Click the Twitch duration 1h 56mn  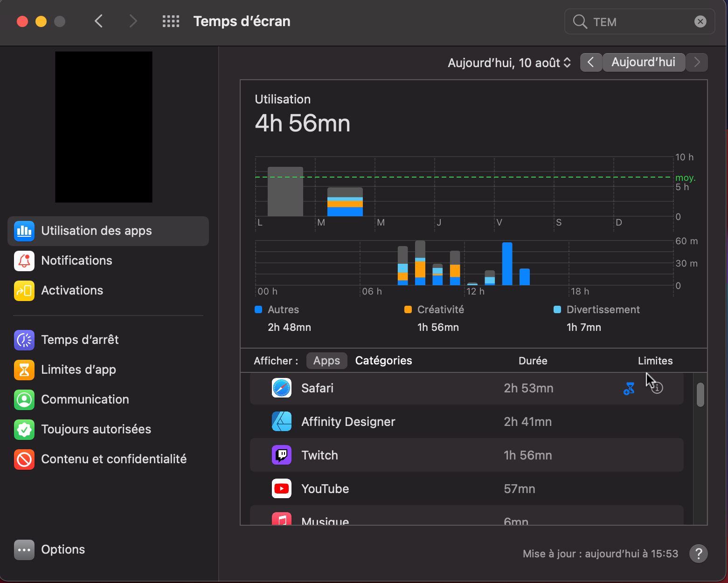tap(528, 455)
